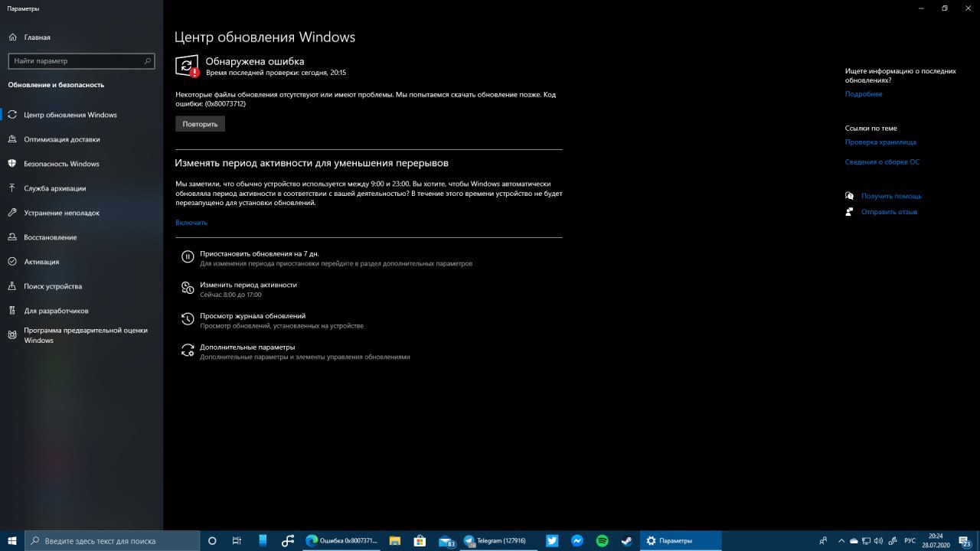Select Центр обновления Windows in sidebar
This screenshot has width=980, height=551.
coord(70,115)
